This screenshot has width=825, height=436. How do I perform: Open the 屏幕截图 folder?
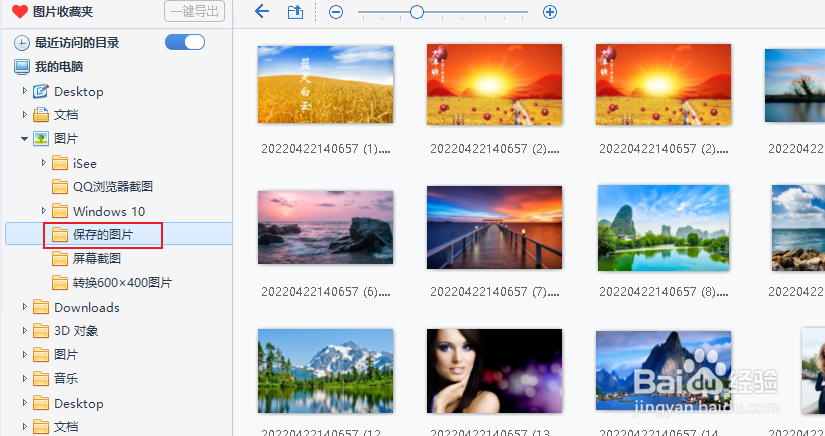pyautogui.click(x=97, y=259)
